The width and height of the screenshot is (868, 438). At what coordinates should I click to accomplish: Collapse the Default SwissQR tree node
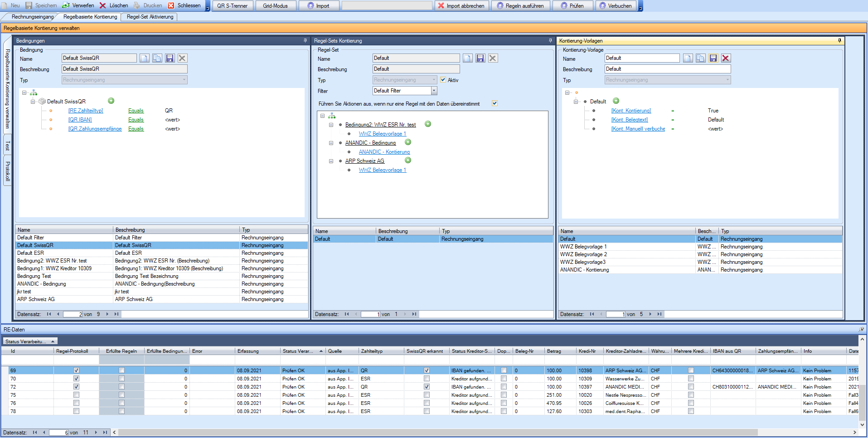[33, 102]
